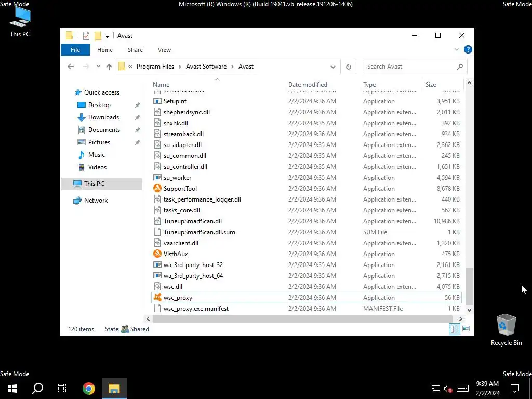The height and width of the screenshot is (399, 532).
Task: Click the Properties quick access toolbar icon
Action: pos(86,36)
